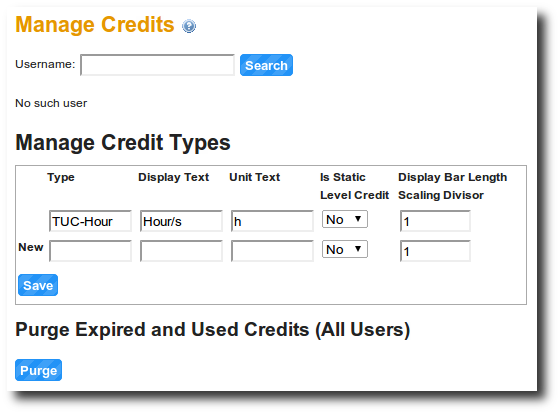Click the Username label

(45, 64)
